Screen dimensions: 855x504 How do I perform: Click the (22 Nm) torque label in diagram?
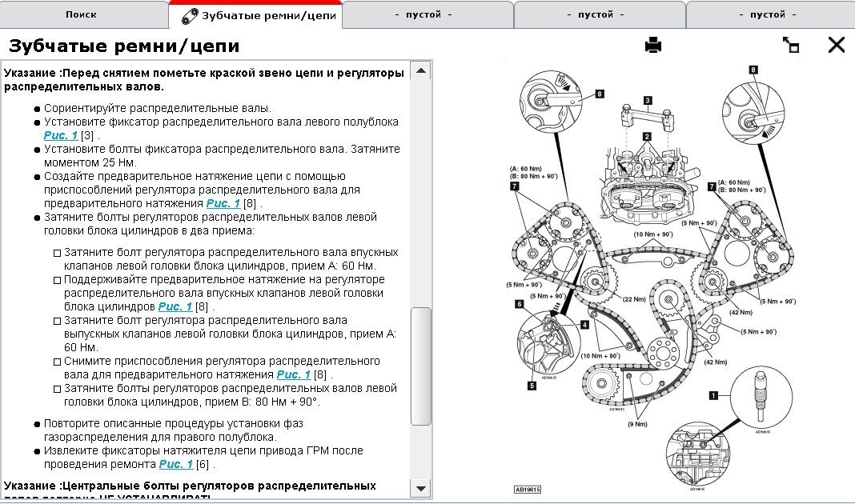(x=634, y=299)
